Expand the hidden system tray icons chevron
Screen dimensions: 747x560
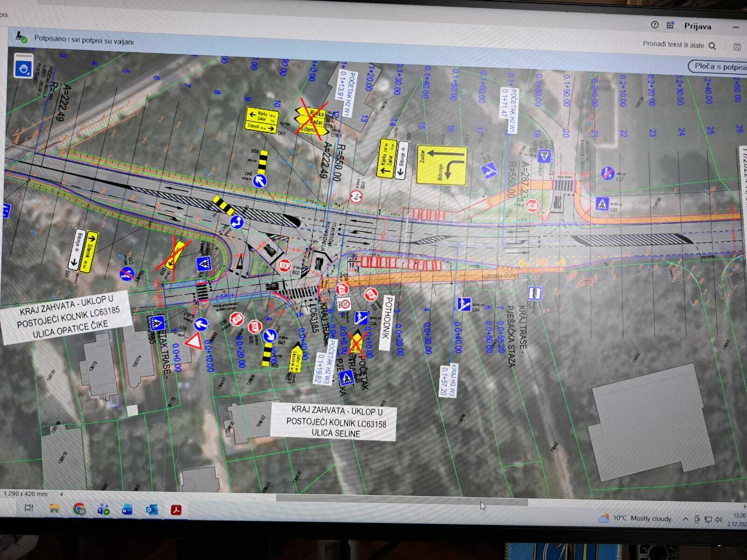point(685,519)
